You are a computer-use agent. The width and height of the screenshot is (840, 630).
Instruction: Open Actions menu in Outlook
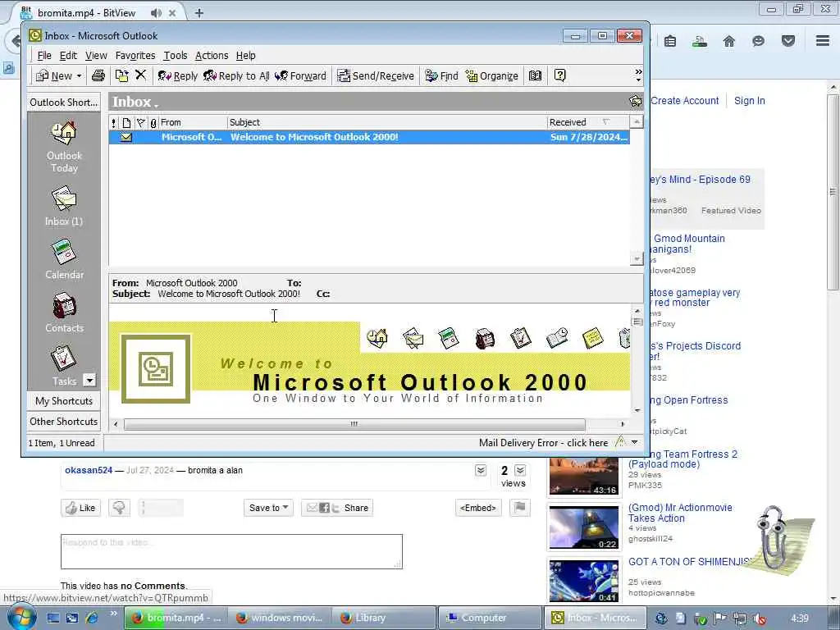pos(212,56)
